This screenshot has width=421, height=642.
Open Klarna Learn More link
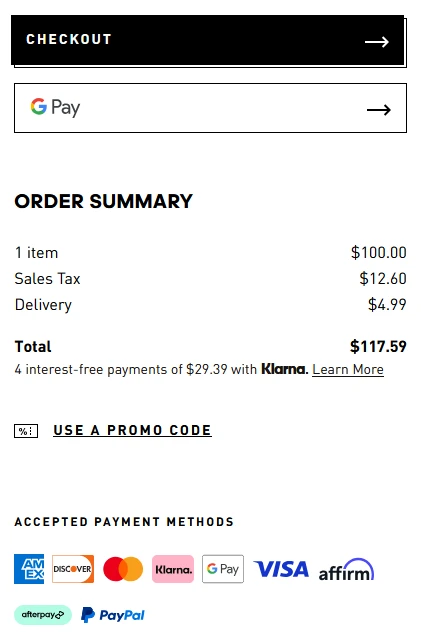coord(348,370)
